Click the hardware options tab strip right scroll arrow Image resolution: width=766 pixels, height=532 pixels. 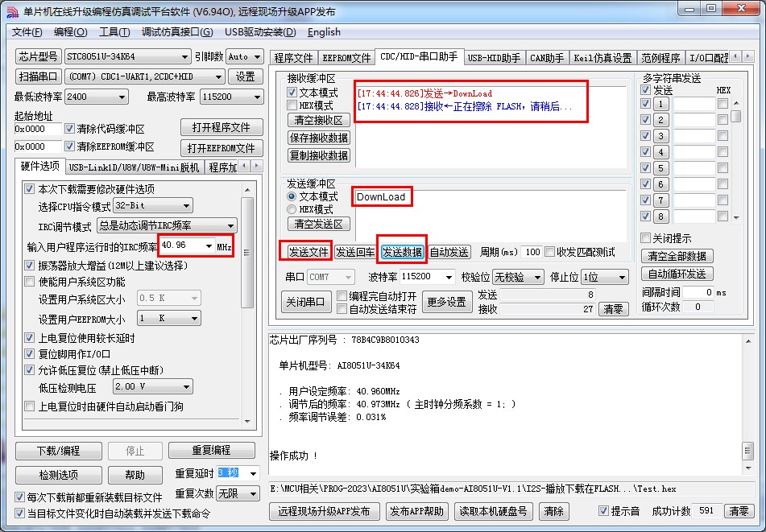pyautogui.click(x=256, y=166)
